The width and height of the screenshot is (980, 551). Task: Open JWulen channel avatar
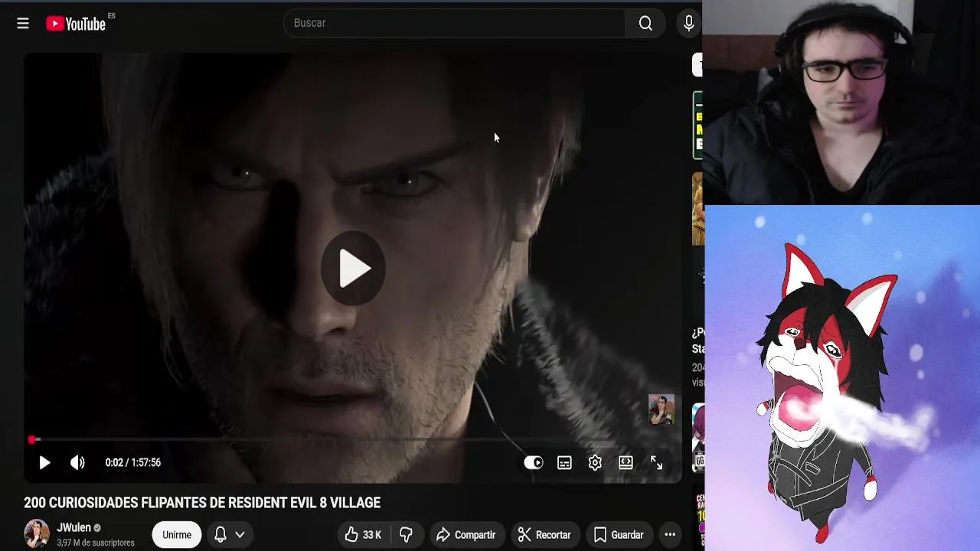click(x=36, y=534)
